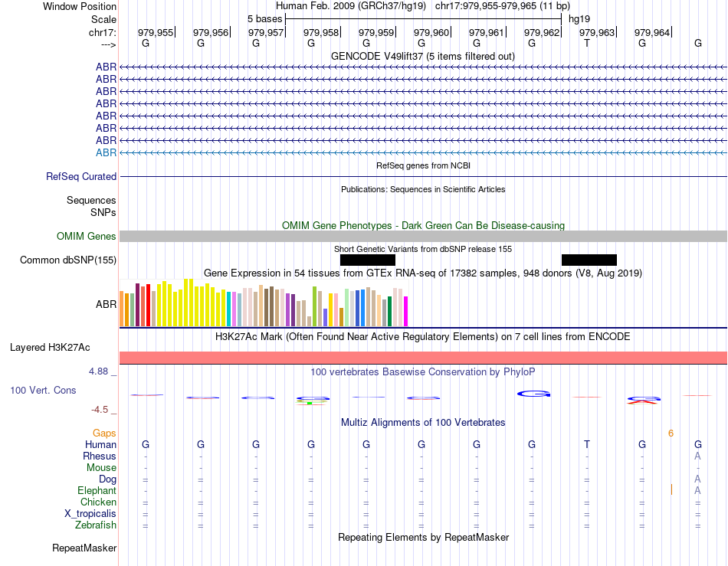The width and height of the screenshot is (728, 566).
Task: Select the Chicken species label
Action: (98, 502)
